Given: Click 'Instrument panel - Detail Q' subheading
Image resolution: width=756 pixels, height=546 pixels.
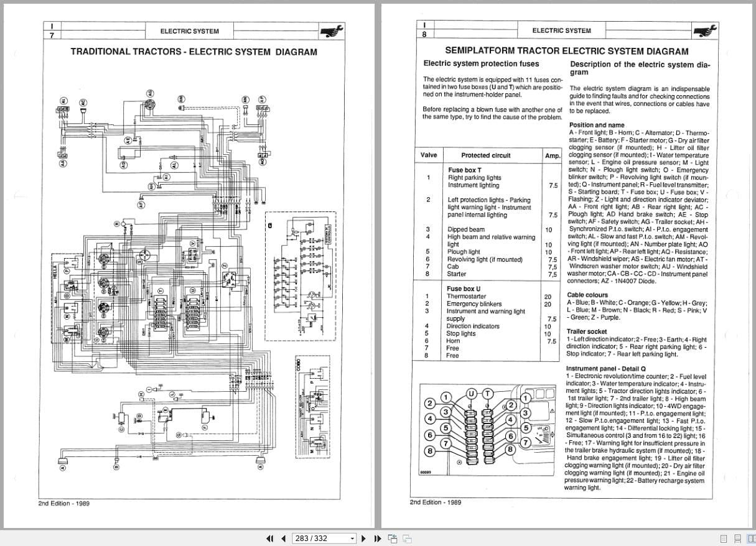Looking at the screenshot, I should click(606, 369).
